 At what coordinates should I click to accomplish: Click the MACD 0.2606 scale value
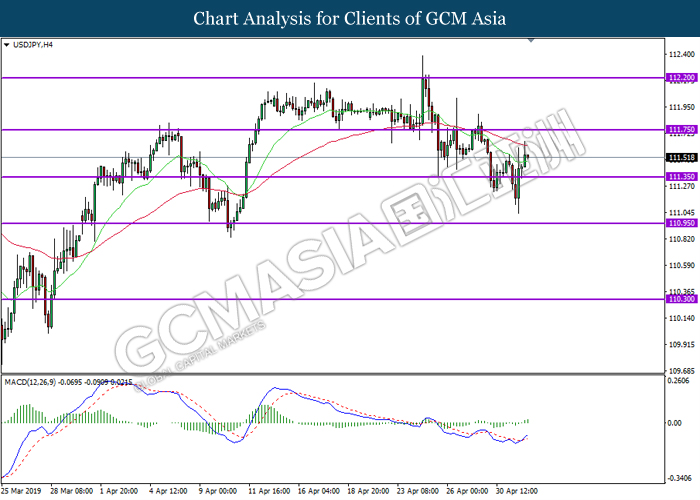(x=678, y=381)
